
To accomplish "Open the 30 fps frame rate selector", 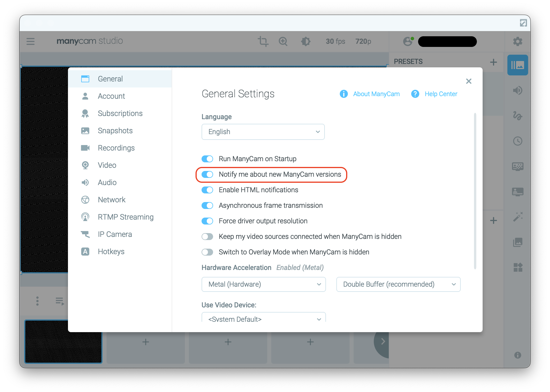I will [x=335, y=41].
